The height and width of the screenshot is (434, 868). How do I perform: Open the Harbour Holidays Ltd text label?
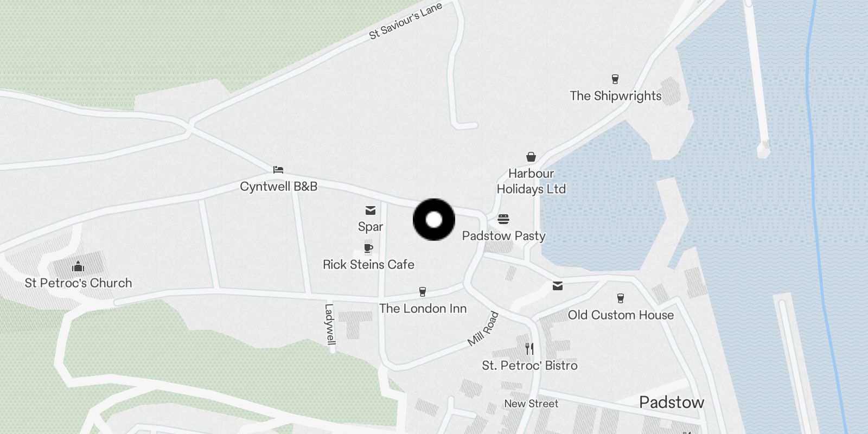tap(531, 181)
